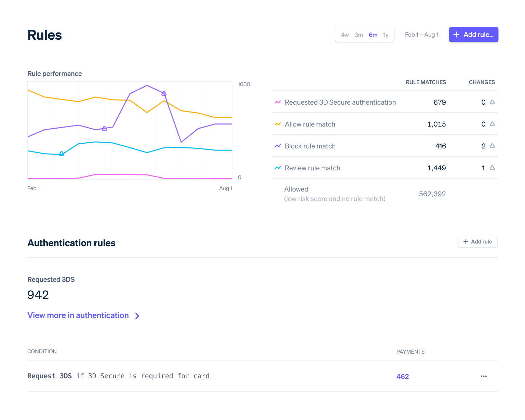Select the 4w time range
The width and height of the screenshot is (525, 420).
point(345,35)
